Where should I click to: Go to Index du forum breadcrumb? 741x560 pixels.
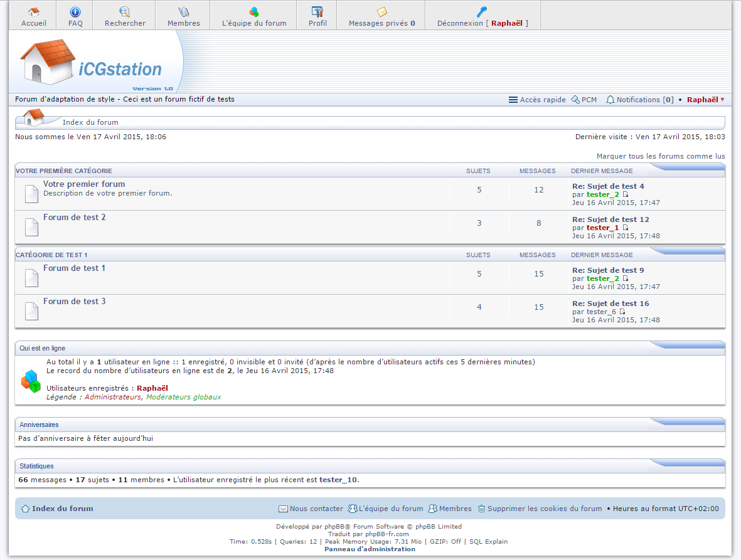coord(90,122)
